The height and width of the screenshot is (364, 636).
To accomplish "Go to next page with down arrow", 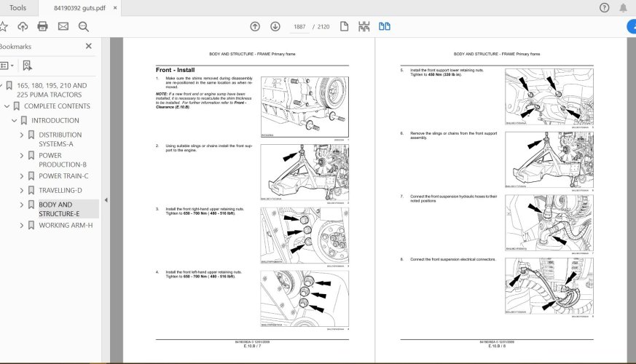I will (275, 27).
